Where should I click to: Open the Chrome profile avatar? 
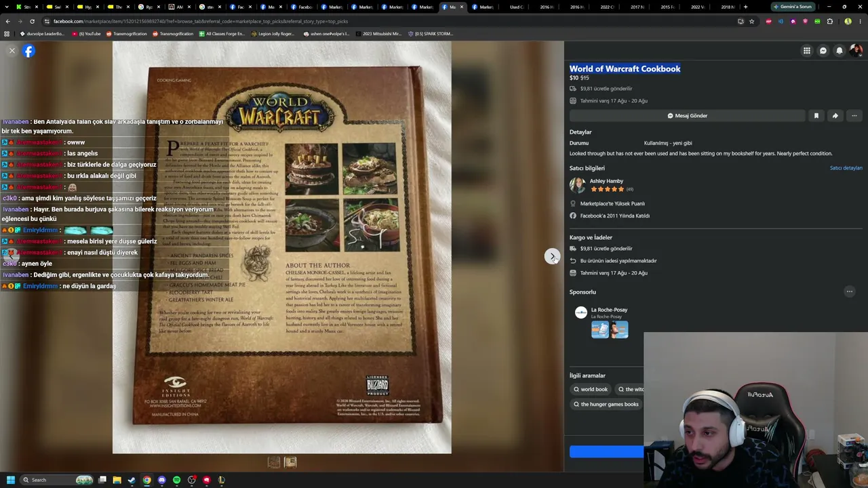click(x=848, y=21)
